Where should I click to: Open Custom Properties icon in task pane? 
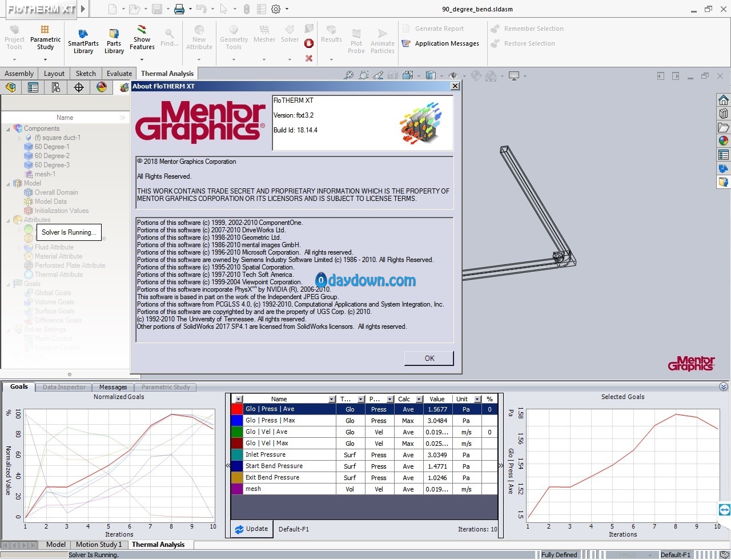pos(724,155)
